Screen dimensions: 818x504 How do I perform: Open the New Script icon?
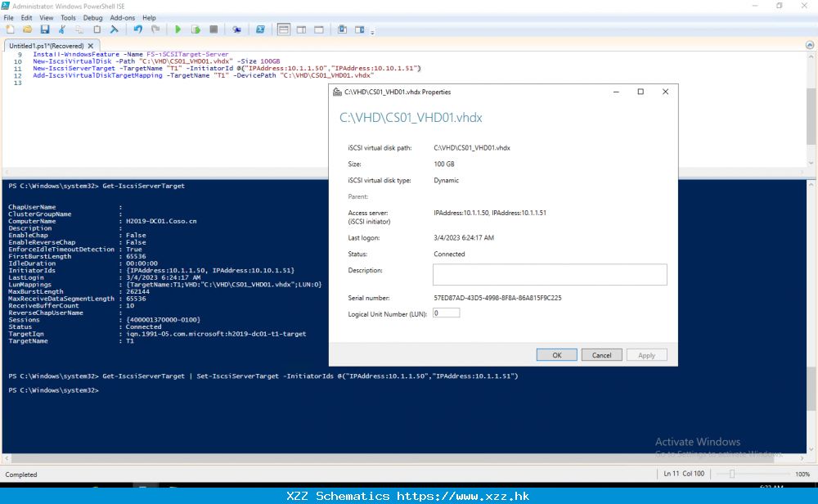coord(9,29)
